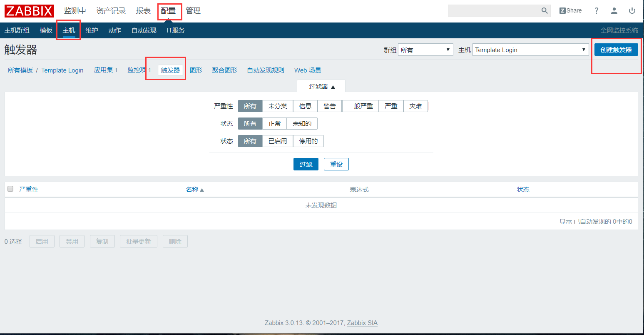Screen dimensions: 644x335
Task: Expand the 主机 Template Login dropdown
Action: [x=531, y=50]
